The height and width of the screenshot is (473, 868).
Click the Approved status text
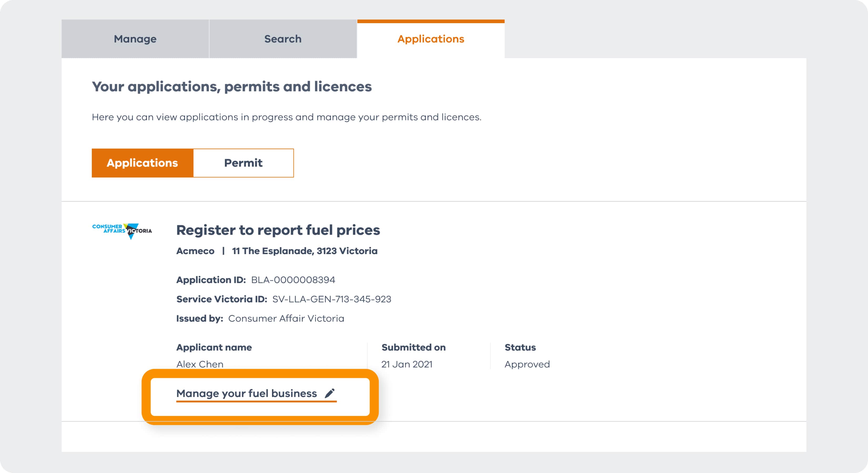tap(527, 364)
